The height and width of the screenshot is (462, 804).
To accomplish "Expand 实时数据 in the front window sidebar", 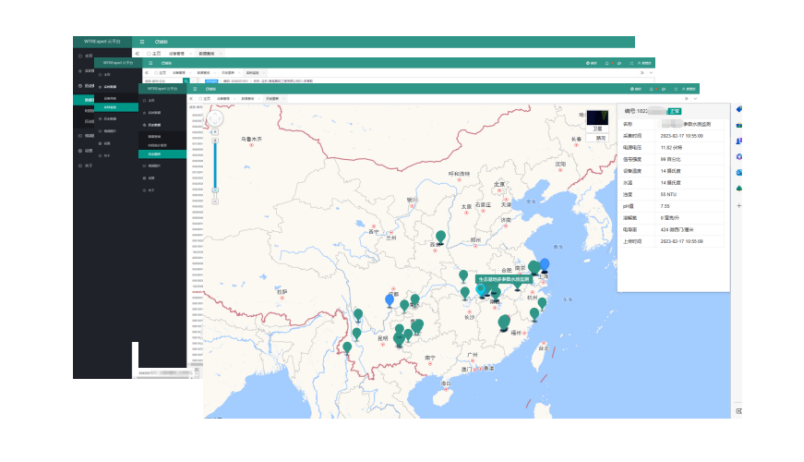I will click(154, 112).
